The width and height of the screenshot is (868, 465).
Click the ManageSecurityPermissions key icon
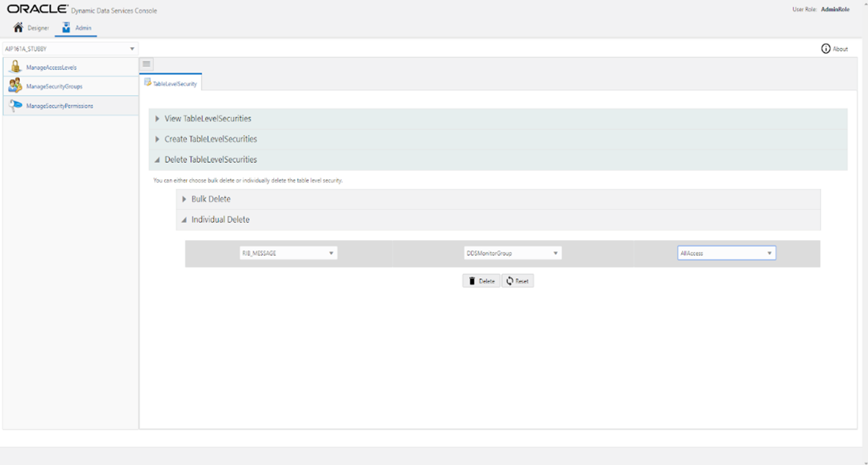coord(14,106)
